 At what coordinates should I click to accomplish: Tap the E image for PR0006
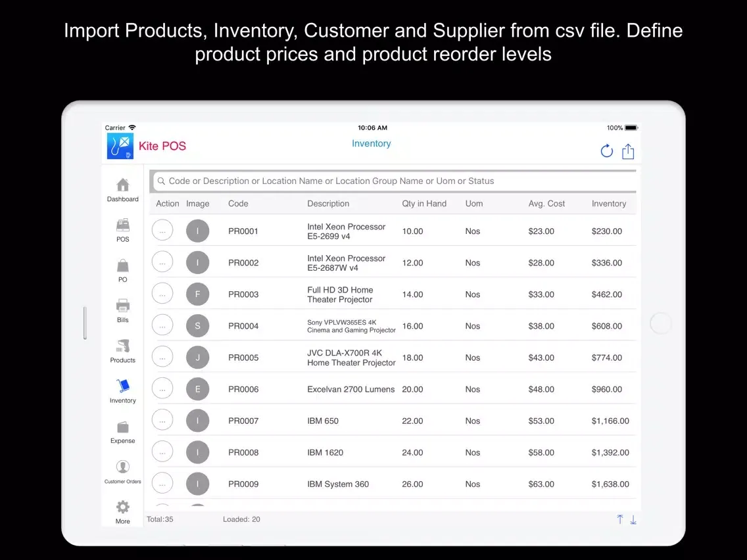[198, 389]
